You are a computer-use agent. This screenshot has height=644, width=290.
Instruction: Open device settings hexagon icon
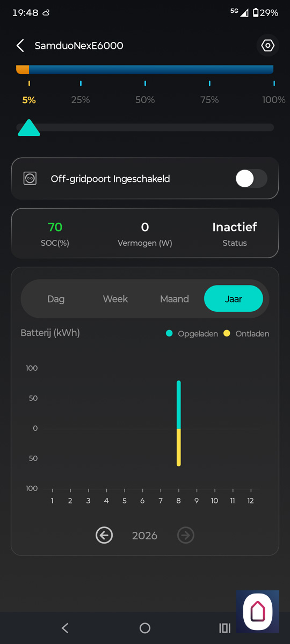point(267,46)
